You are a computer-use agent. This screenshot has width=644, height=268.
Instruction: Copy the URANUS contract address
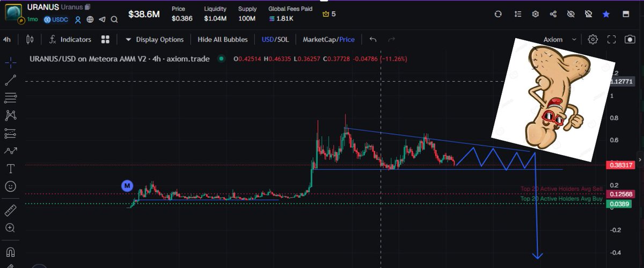[x=87, y=7]
